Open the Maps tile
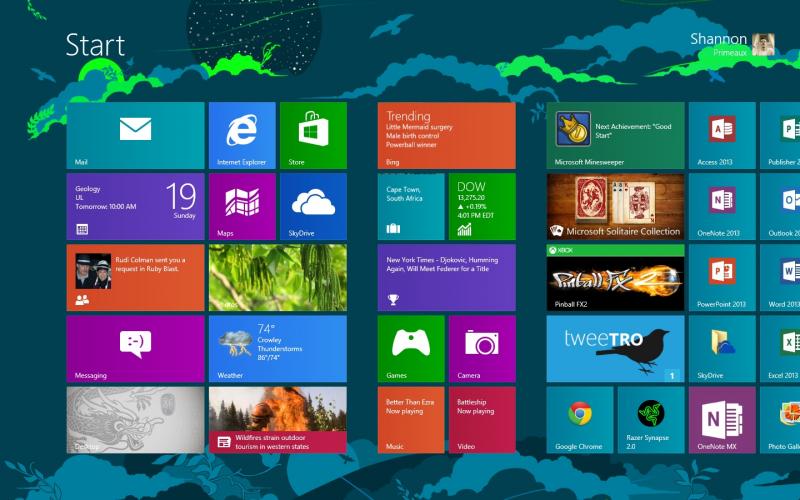This screenshot has height=500, width=800. [x=242, y=206]
